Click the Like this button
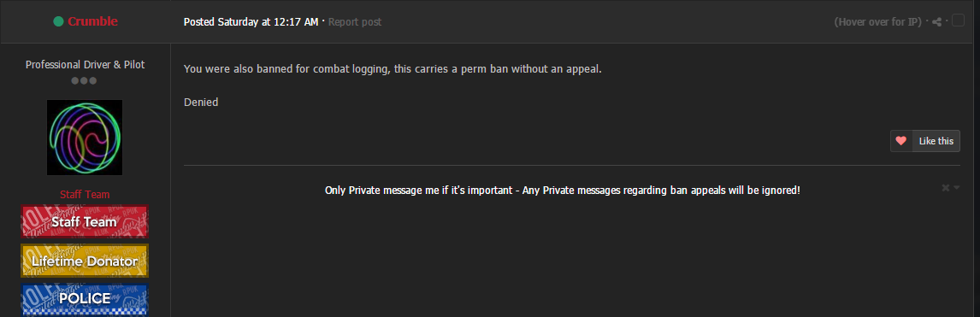 (x=925, y=141)
